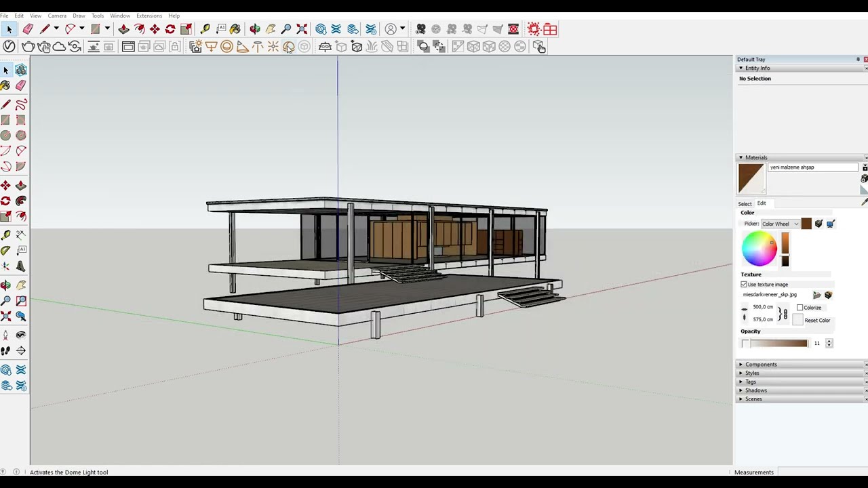Screen dimensions: 868x488
Task: Select the Circle tool in left toolbar
Action: tap(6, 136)
